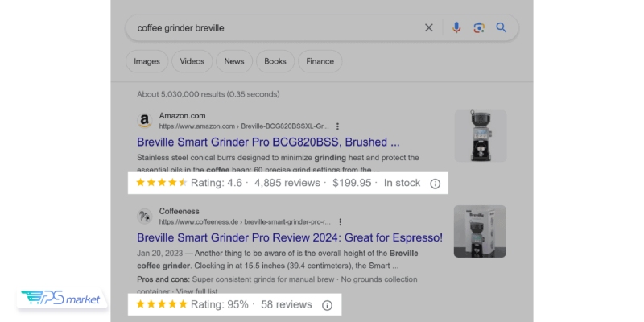The image size is (644, 322).
Task: Click the blue magnifier search icon
Action: point(502,28)
